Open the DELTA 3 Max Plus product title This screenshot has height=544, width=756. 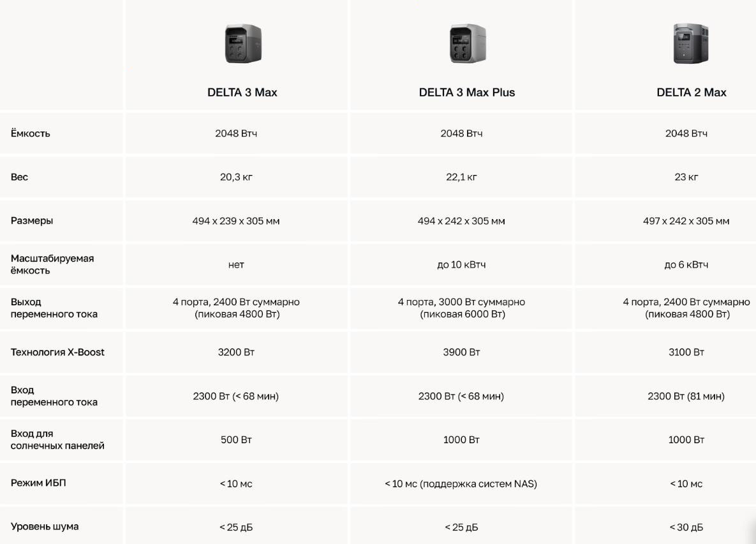[x=467, y=93]
